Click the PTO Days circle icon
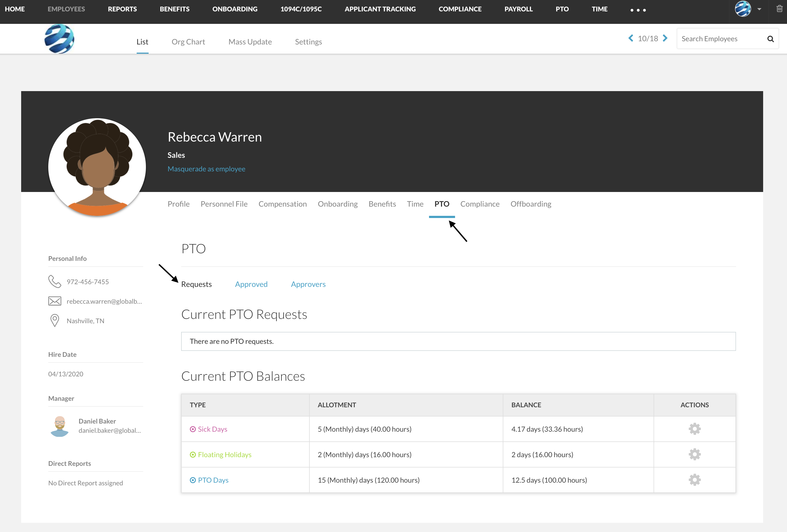The width and height of the screenshot is (787, 532). (x=193, y=480)
